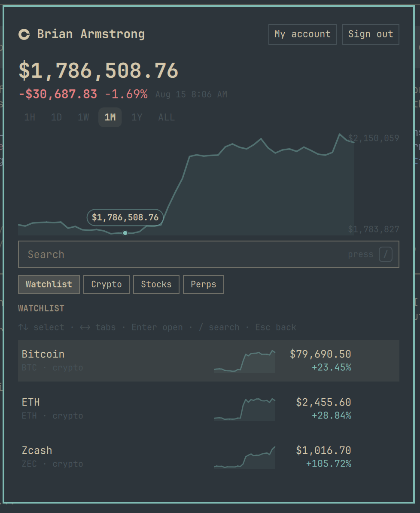Click the -1.69% change percentage
Screen dimensions: 420x513
(x=126, y=94)
